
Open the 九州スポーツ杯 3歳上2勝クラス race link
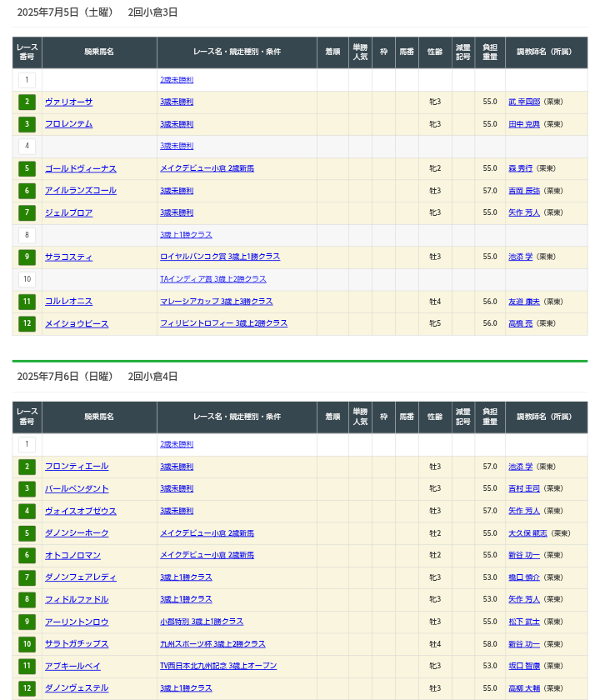click(x=212, y=644)
